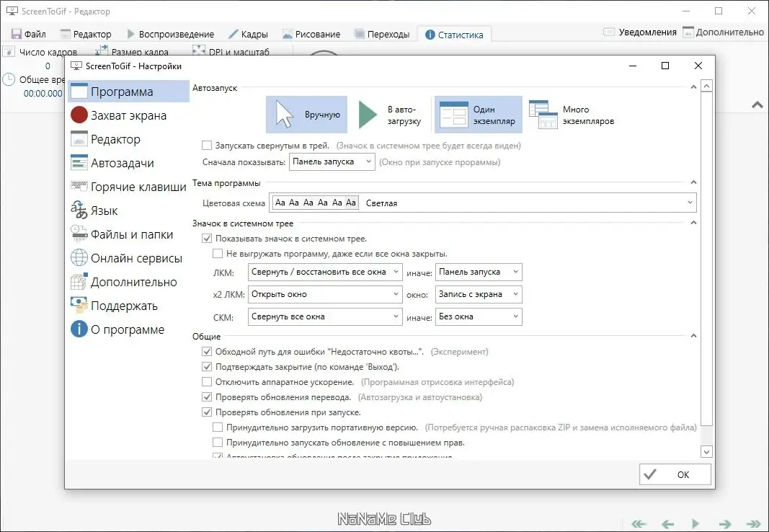The image size is (769, 532).
Task: Enable Не выгружать программу checkbox
Action: pyautogui.click(x=217, y=254)
